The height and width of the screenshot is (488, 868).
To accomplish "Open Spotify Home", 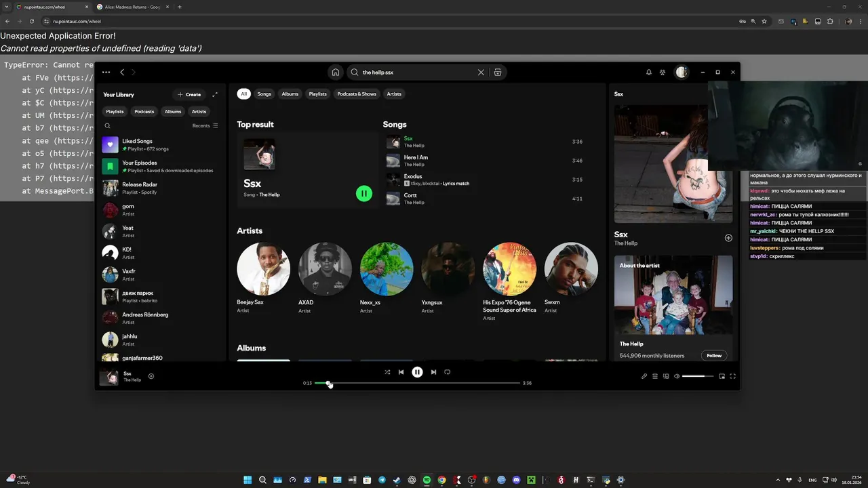I will click(335, 72).
